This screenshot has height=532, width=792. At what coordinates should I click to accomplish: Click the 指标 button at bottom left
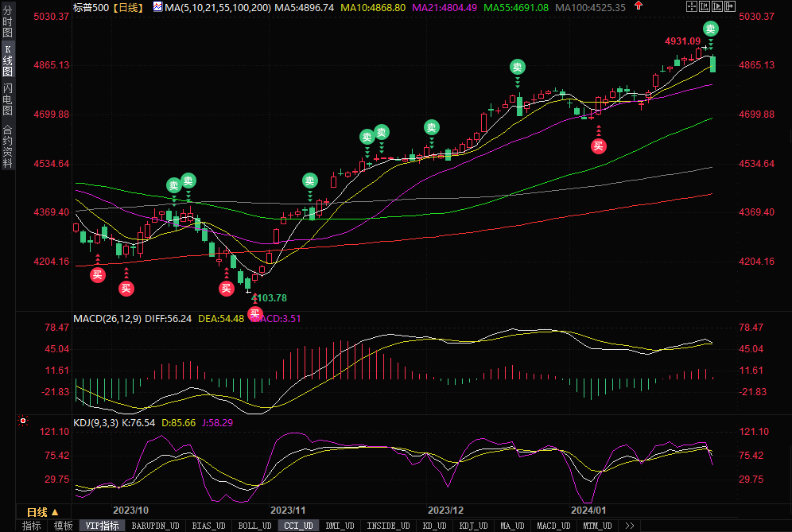point(32,526)
